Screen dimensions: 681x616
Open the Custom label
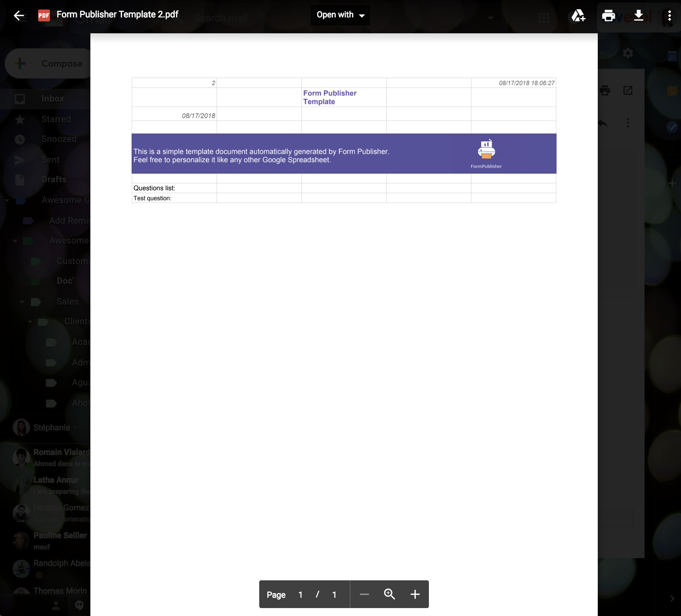73,261
